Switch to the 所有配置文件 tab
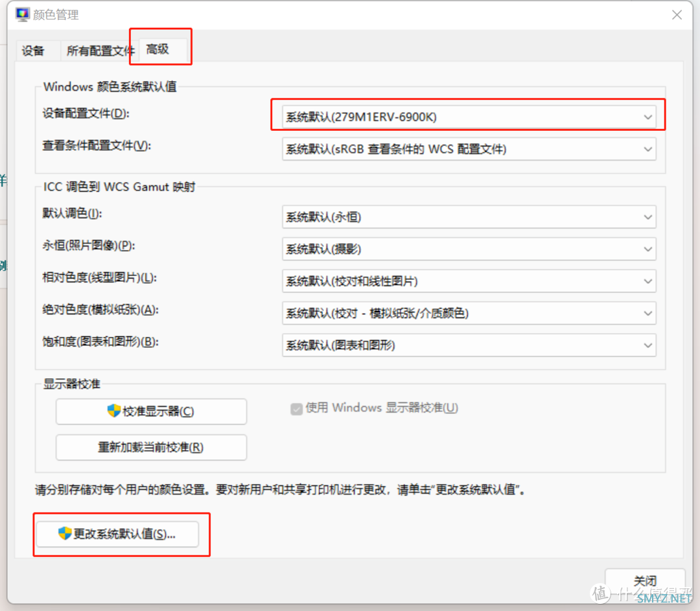This screenshot has width=700, height=611. [100, 51]
